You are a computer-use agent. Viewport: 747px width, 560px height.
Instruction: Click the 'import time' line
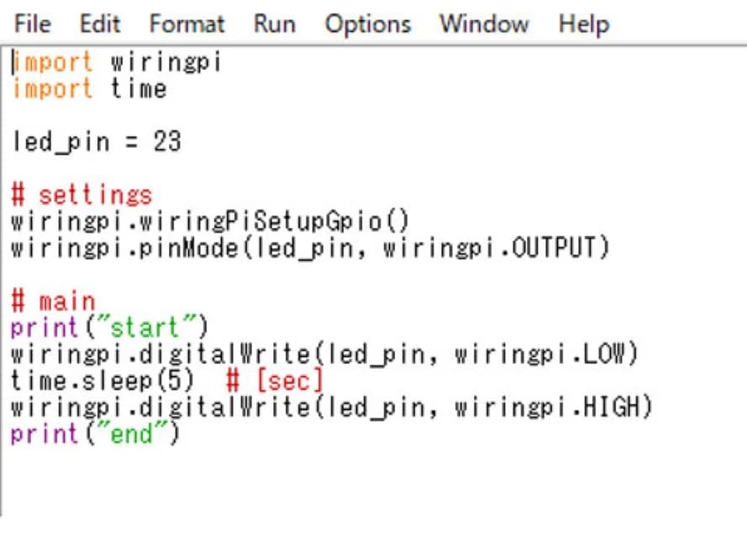[89, 88]
